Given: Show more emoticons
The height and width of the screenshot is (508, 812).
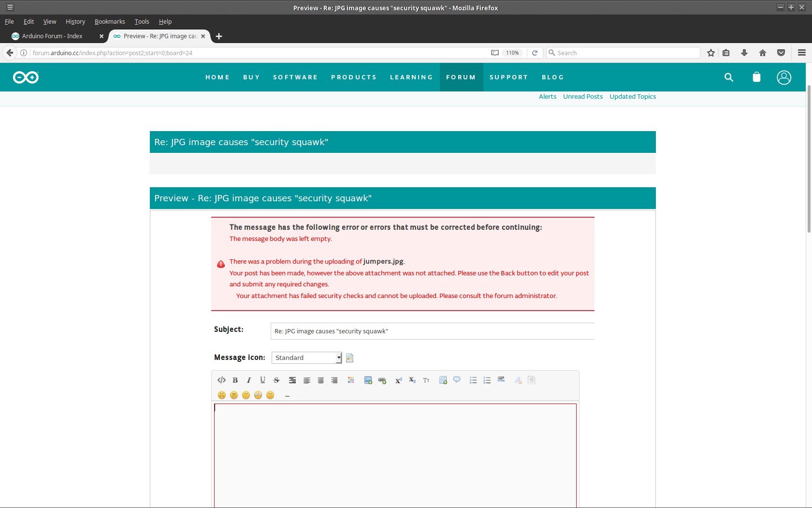Looking at the screenshot, I should point(287,396).
